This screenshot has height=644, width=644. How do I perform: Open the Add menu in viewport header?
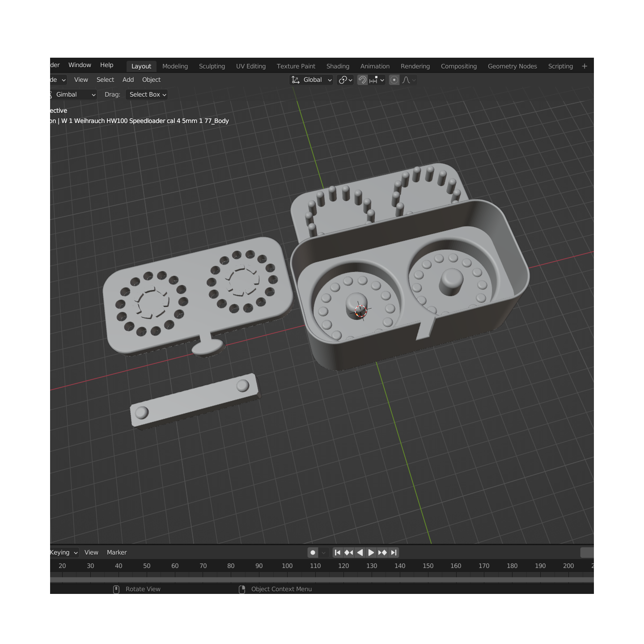pos(128,80)
